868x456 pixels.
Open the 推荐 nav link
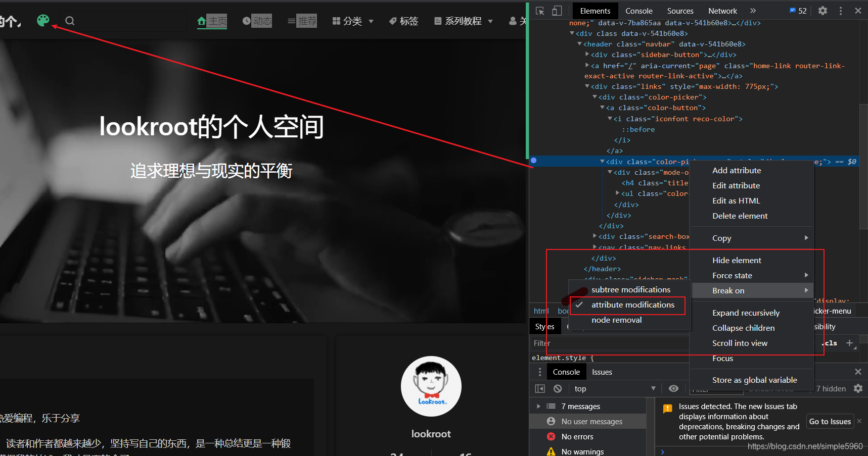[x=302, y=21]
